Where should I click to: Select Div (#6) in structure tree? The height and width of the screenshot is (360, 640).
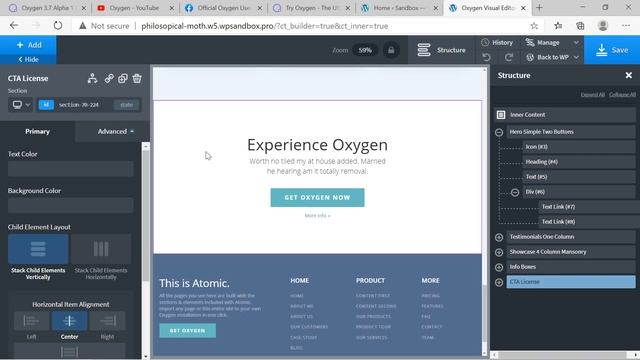pos(579,192)
